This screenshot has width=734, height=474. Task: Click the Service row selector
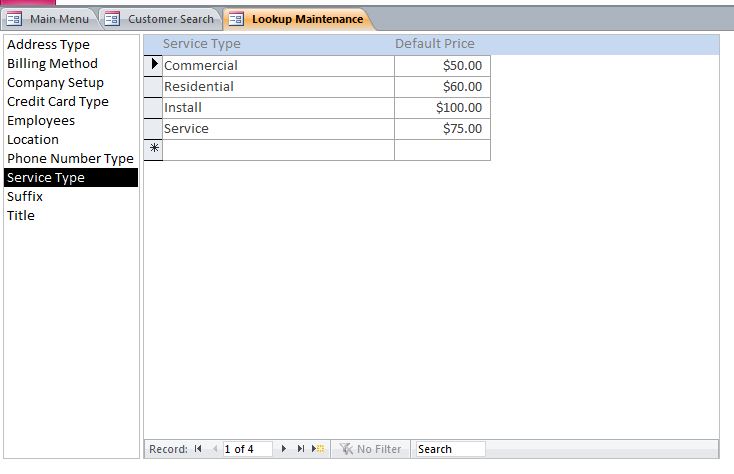click(x=153, y=129)
